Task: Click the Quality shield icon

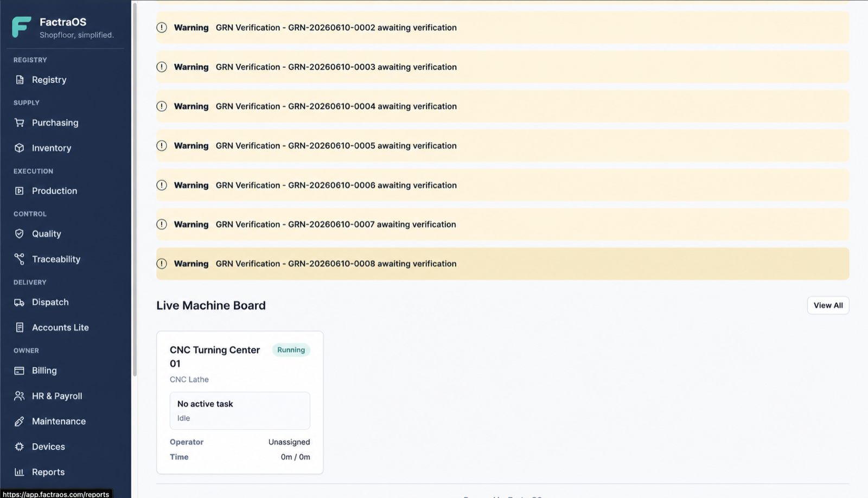Action: [20, 234]
